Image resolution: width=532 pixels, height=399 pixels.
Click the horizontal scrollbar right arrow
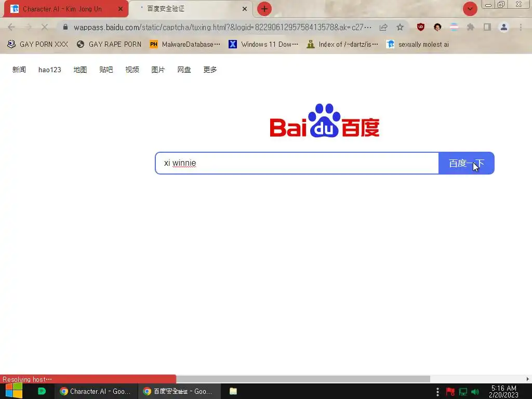528,379
